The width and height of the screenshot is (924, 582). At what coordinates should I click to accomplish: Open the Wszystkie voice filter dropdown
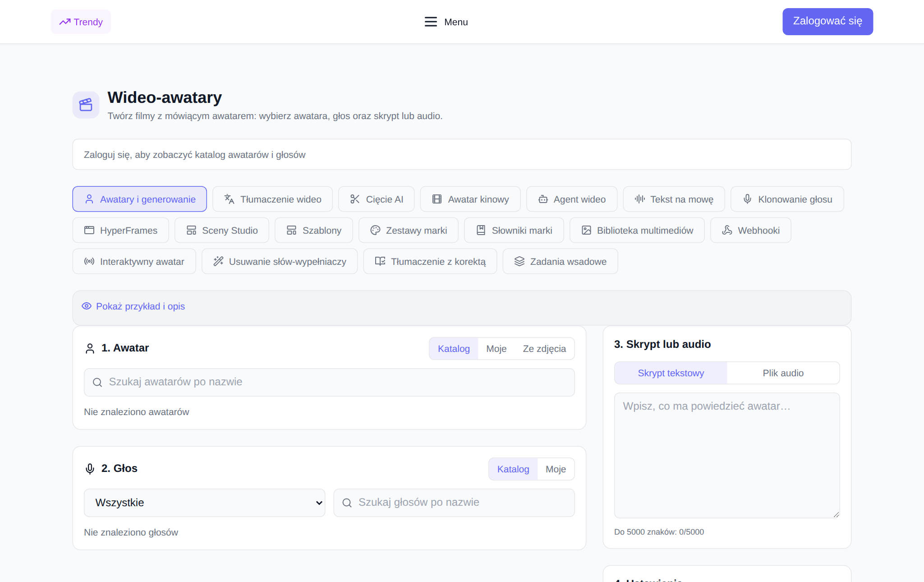point(204,503)
